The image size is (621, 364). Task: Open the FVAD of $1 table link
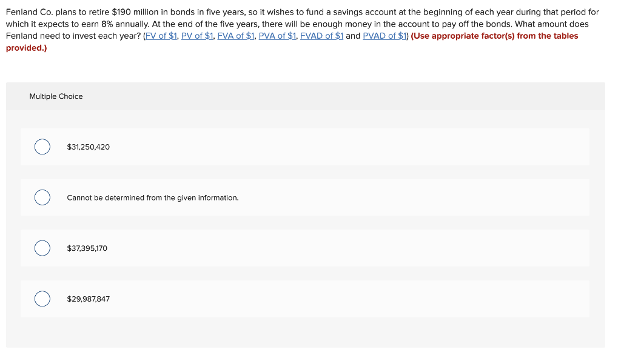[321, 36]
